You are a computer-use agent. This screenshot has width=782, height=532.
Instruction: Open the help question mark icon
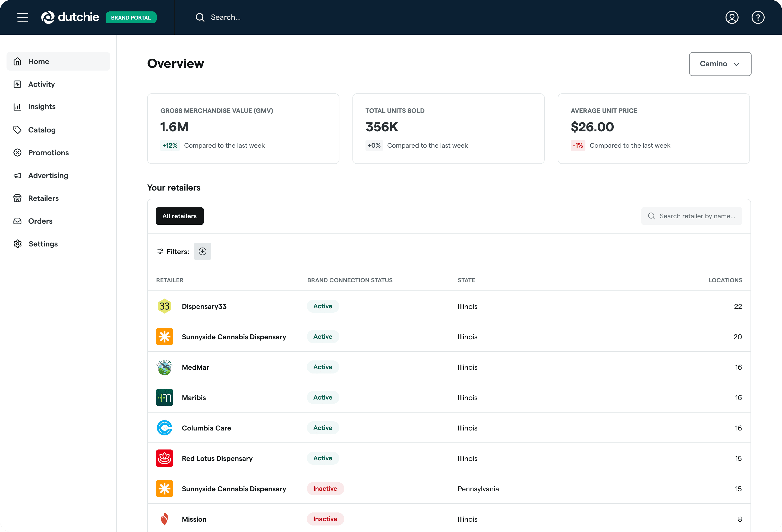click(x=758, y=17)
